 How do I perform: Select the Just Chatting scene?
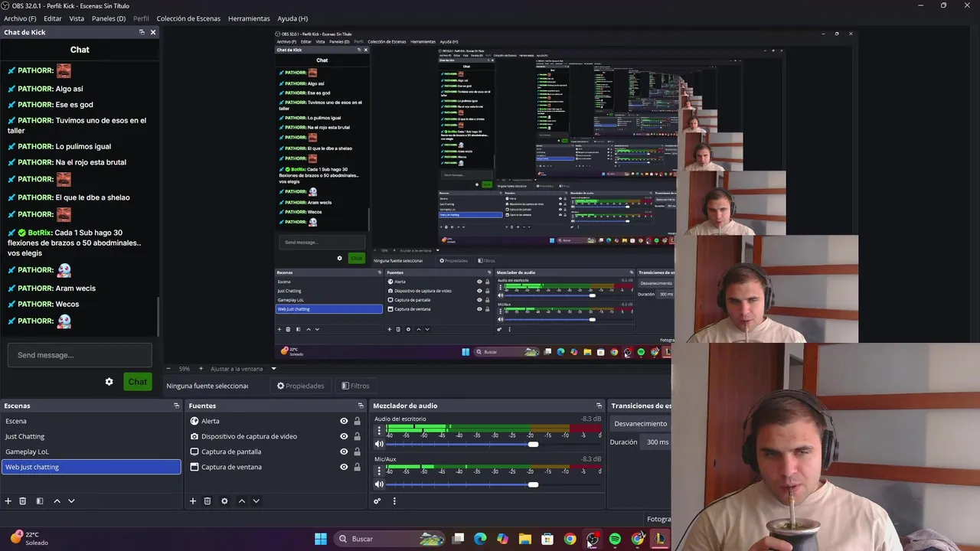click(91, 436)
